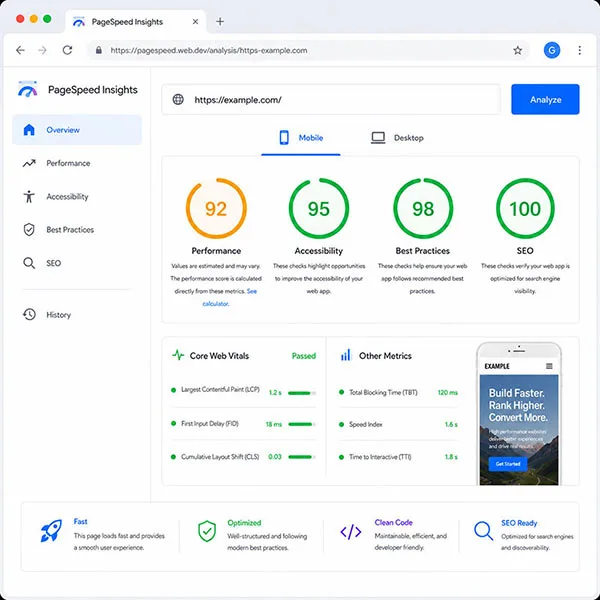Click the laptop icon on Desktop tab
This screenshot has height=600, width=600.
pos(378,138)
